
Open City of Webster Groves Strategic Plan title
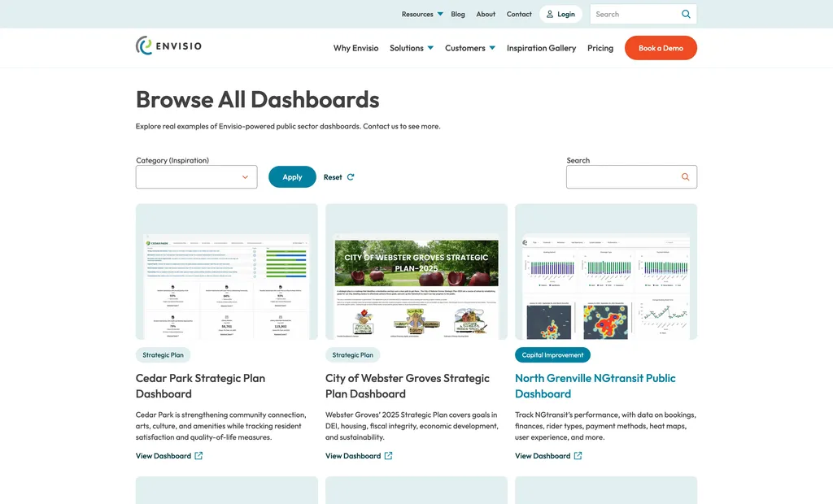[408, 386]
